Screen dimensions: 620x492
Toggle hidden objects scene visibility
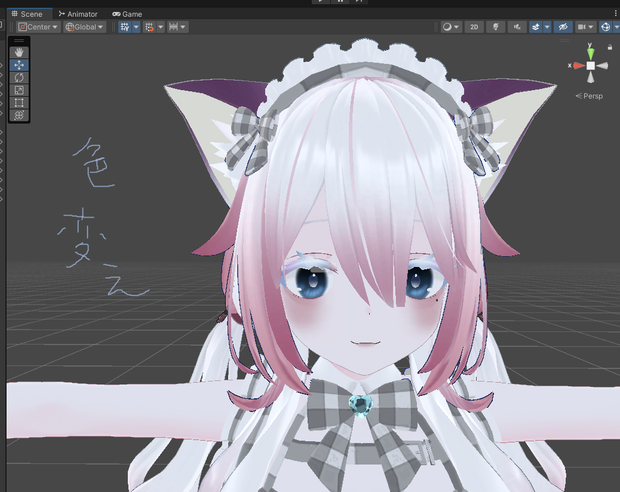563,27
